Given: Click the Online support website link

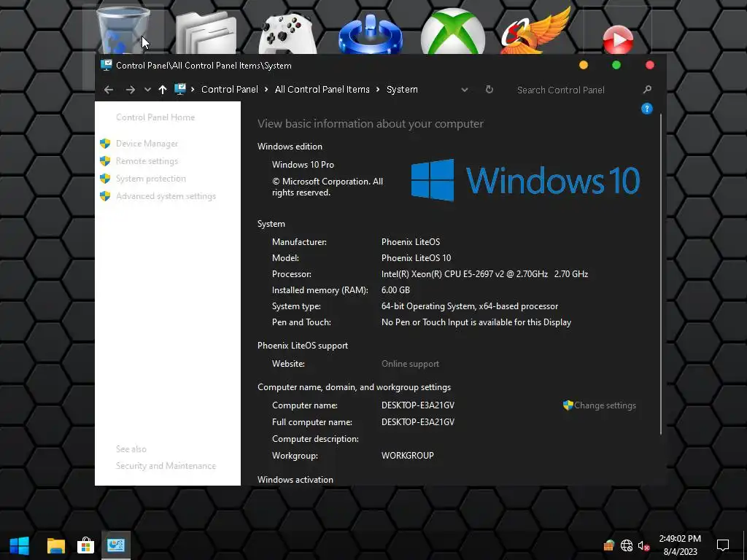Looking at the screenshot, I should (x=410, y=364).
